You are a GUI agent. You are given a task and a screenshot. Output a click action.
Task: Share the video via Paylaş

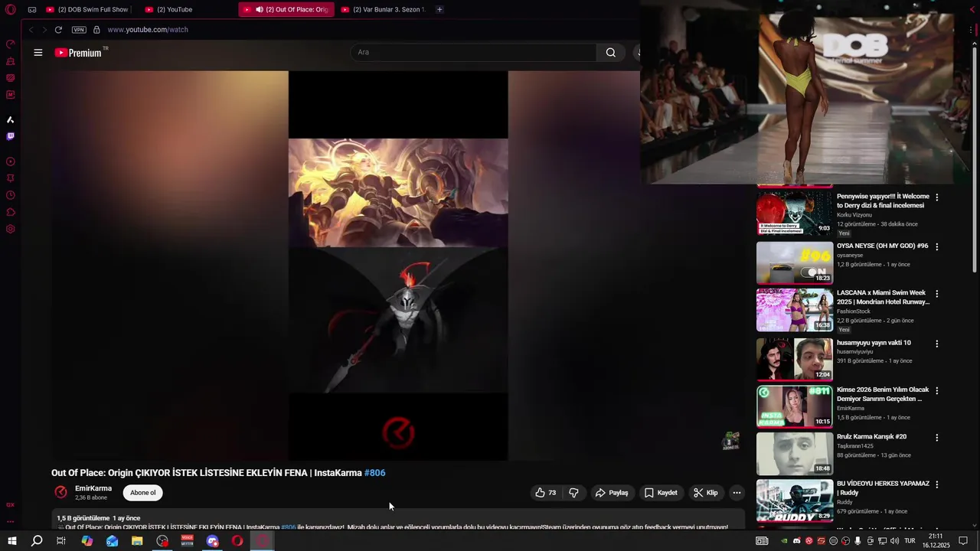[612, 493]
